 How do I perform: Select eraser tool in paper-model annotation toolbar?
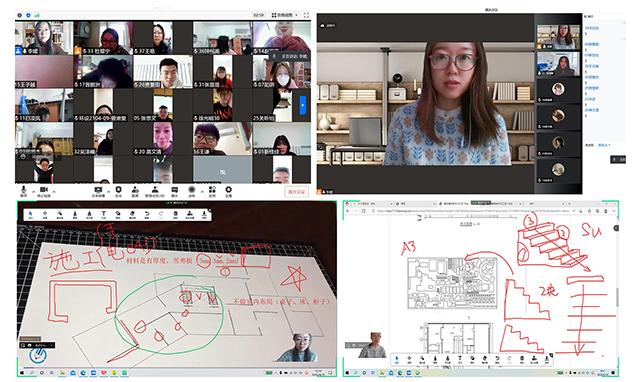click(x=132, y=214)
